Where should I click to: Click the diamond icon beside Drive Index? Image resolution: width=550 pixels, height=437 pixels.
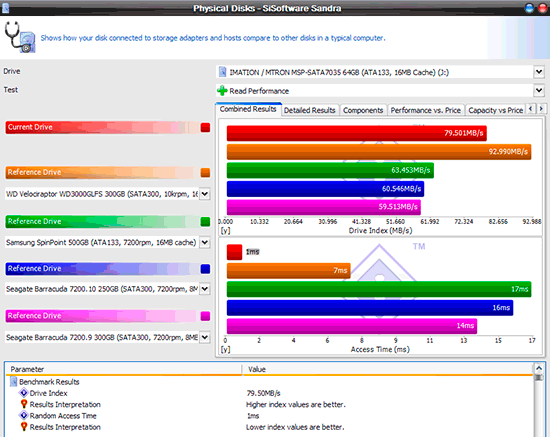pos(24,393)
